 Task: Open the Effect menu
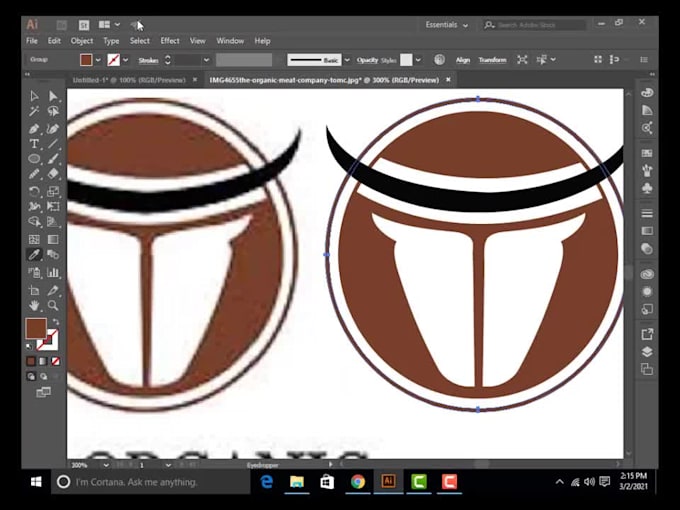[x=170, y=41]
